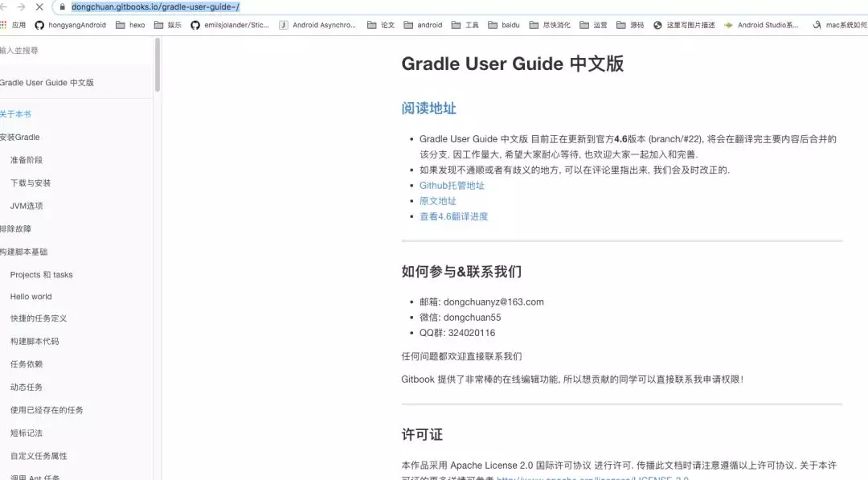
Task: Open the 安装Gradle chapter
Action: [x=20, y=137]
